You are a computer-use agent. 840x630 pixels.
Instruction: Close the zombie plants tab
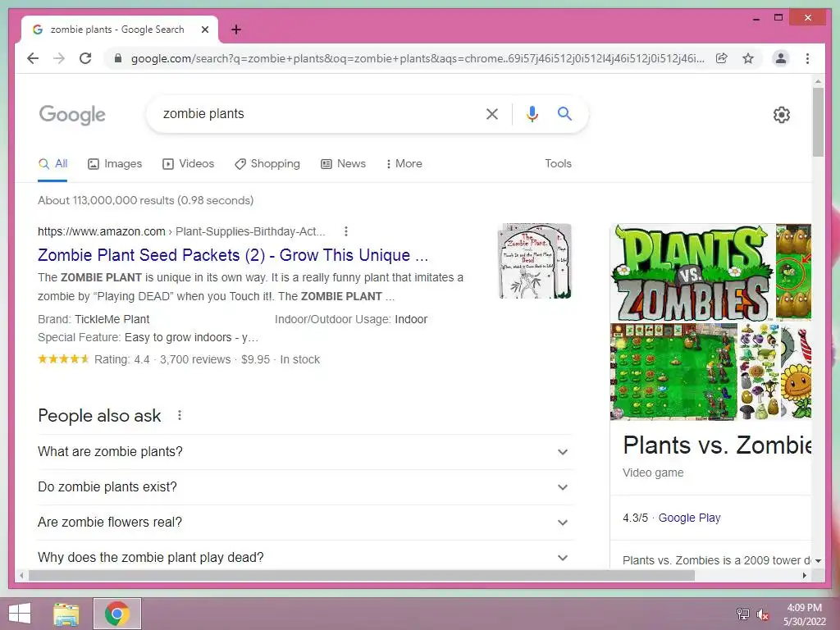pyautogui.click(x=204, y=30)
